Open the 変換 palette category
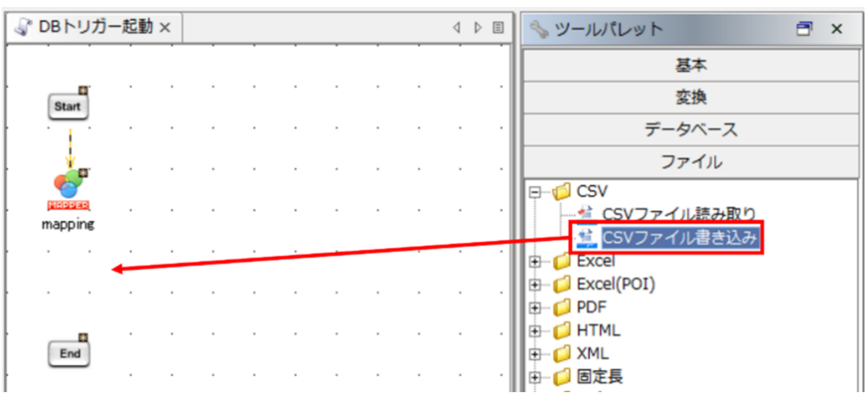 691,97
